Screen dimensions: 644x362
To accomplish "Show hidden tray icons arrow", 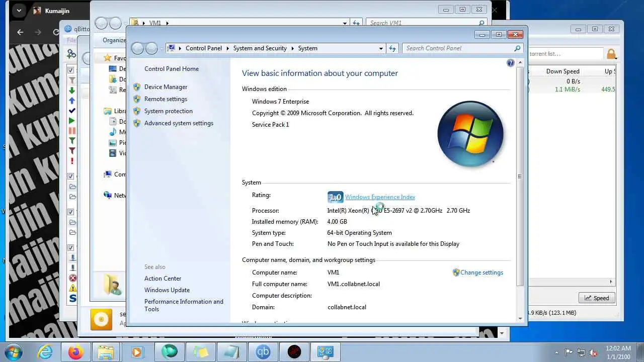I will click(x=556, y=352).
